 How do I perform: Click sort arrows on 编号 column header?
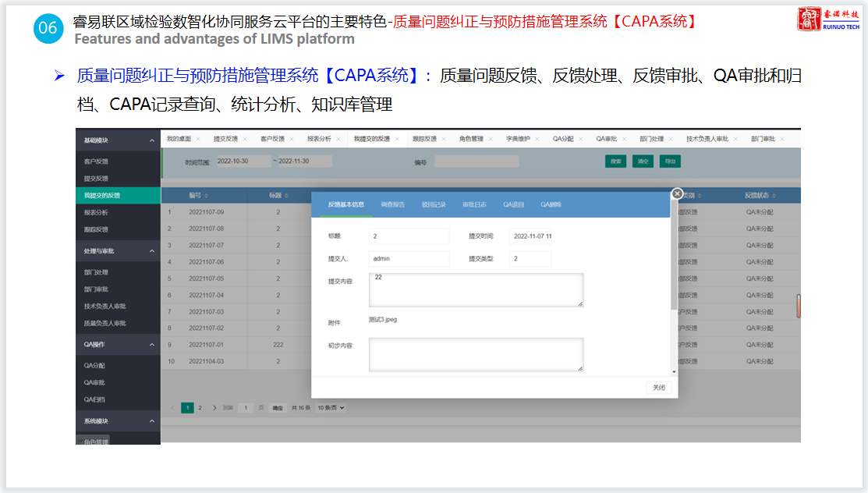tap(207, 196)
